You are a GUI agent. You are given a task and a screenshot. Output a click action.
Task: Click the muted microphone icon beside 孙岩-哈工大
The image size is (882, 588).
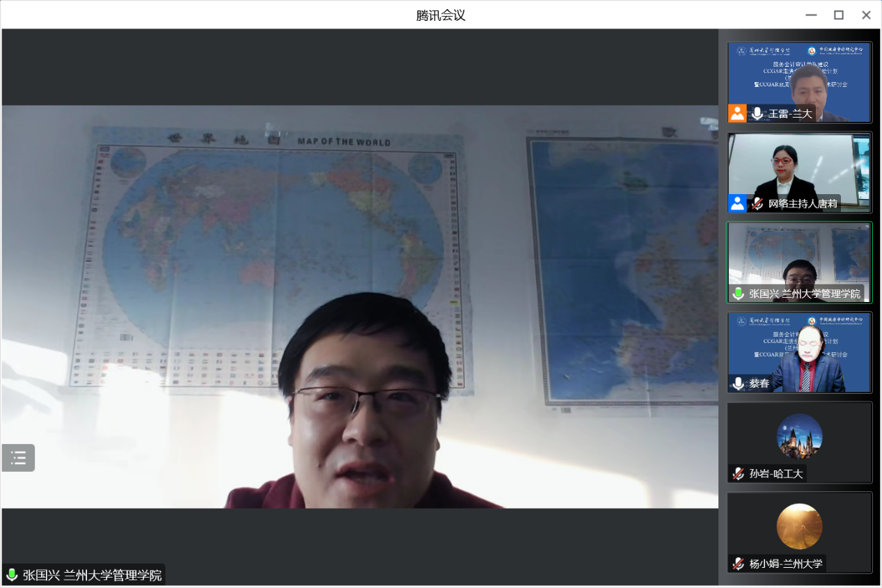click(738, 474)
